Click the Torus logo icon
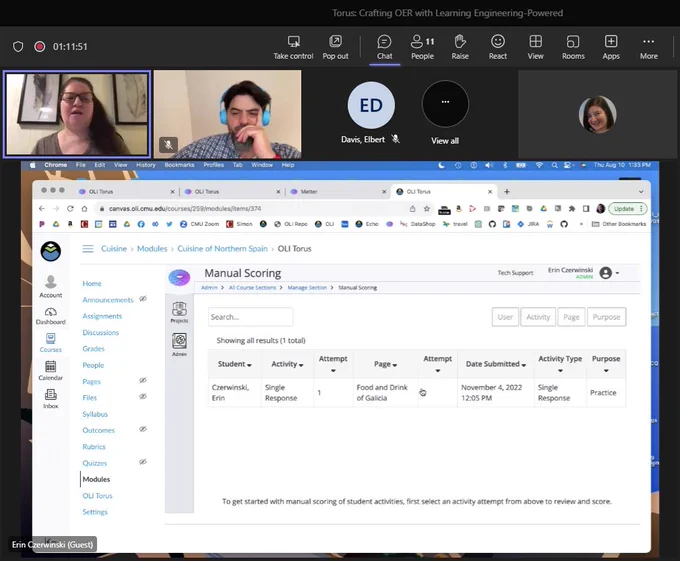The width and height of the screenshot is (680, 561). (x=179, y=277)
